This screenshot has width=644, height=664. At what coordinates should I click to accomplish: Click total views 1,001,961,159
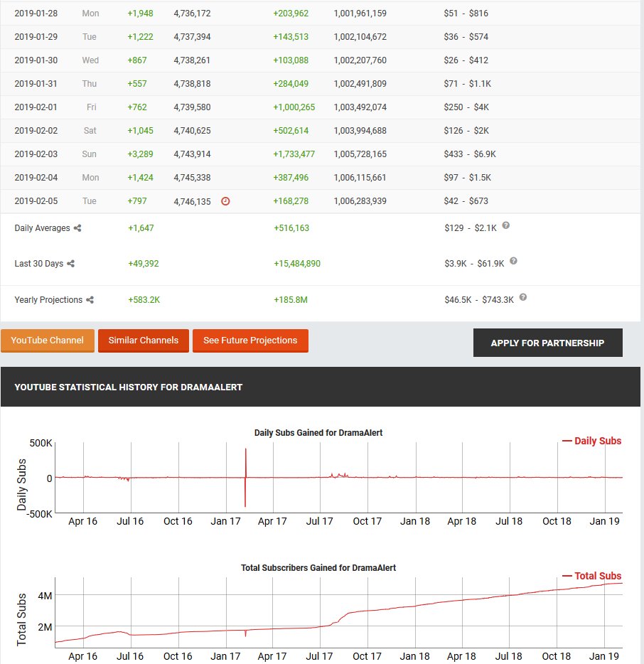(360, 14)
